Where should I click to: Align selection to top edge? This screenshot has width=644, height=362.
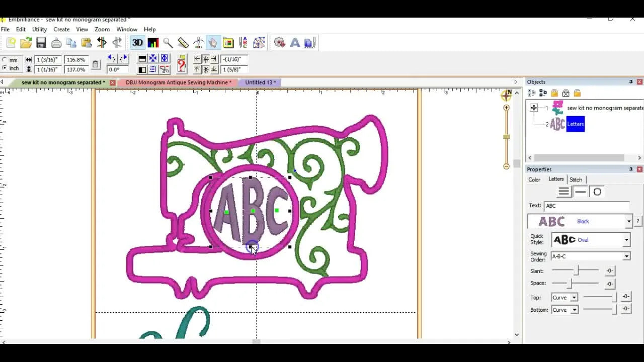point(197,69)
